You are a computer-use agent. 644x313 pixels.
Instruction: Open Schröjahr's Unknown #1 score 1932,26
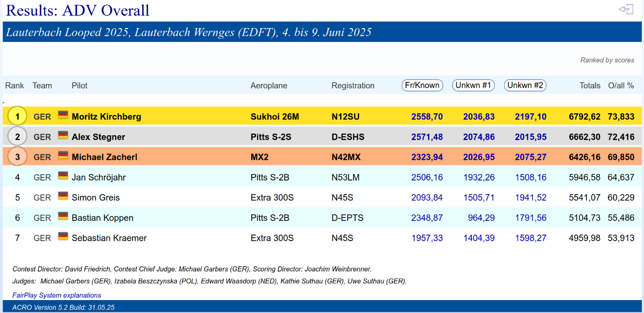click(x=479, y=177)
